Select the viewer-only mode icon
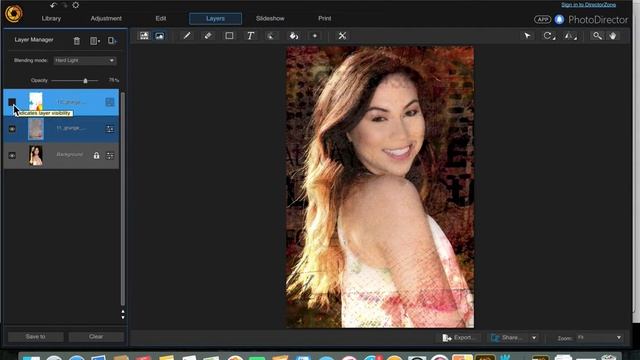 160,36
